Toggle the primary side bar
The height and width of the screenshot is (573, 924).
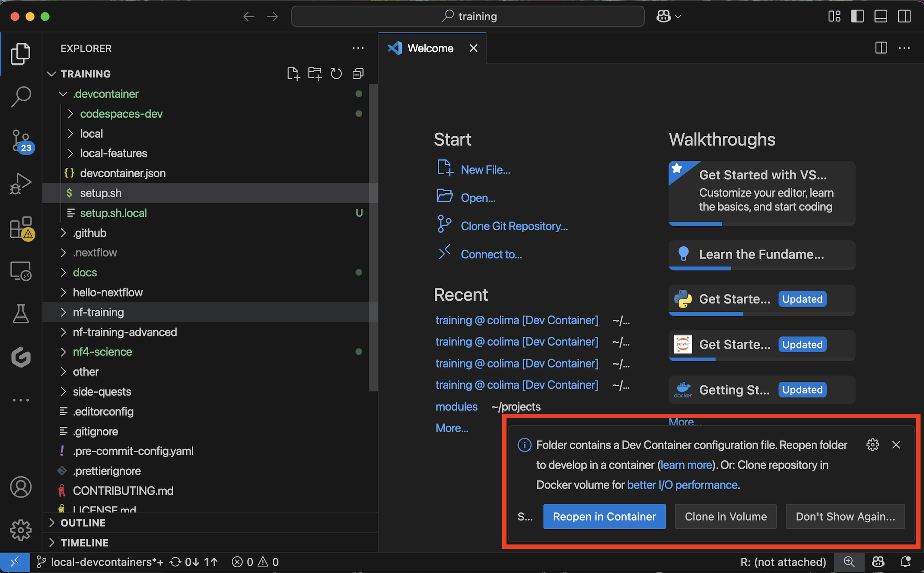[x=857, y=16]
